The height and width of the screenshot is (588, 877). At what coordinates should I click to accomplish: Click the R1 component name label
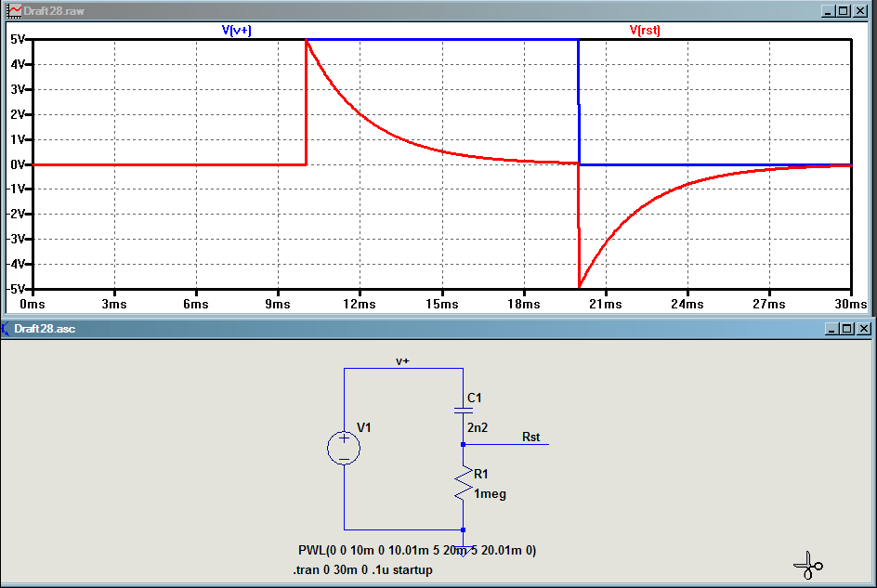481,474
